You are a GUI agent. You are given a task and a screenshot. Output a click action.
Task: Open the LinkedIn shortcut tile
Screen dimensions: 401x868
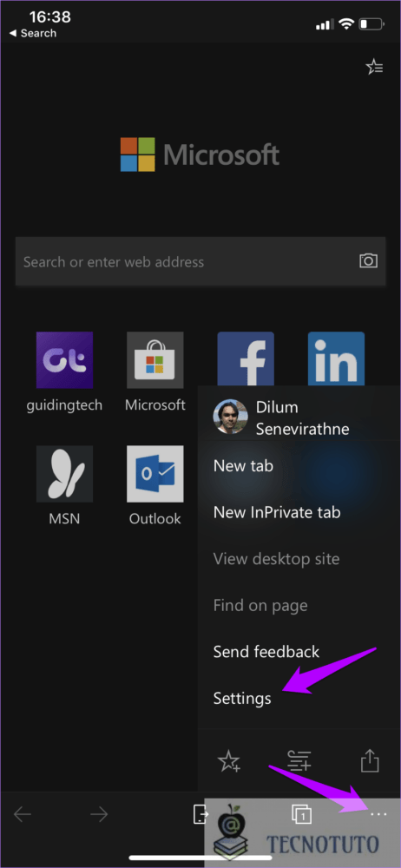coord(336,358)
